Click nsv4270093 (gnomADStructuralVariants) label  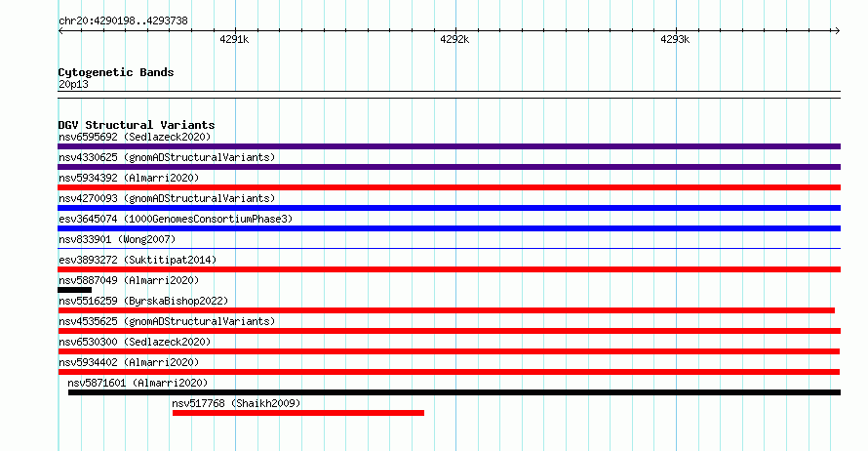pyautogui.click(x=167, y=198)
